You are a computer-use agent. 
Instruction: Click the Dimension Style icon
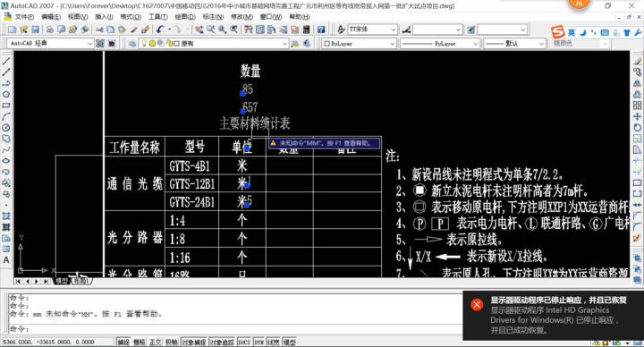coord(406,30)
